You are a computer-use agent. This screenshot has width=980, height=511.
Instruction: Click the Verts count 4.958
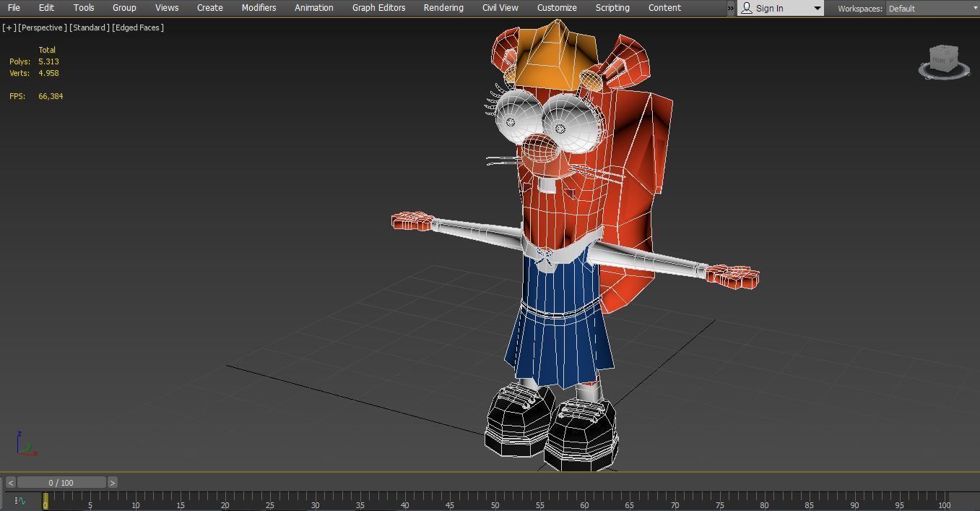(48, 73)
